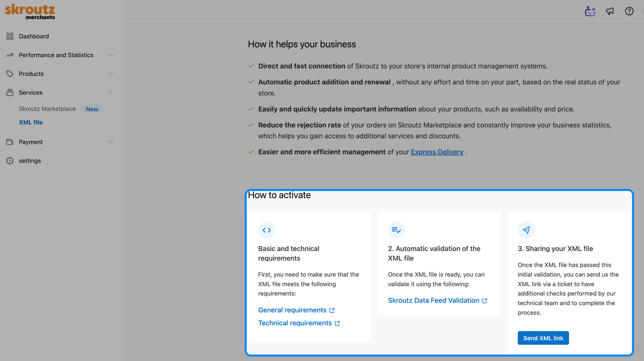Click external link icon beside General requirements
The image size is (644, 361).
pyautogui.click(x=332, y=310)
